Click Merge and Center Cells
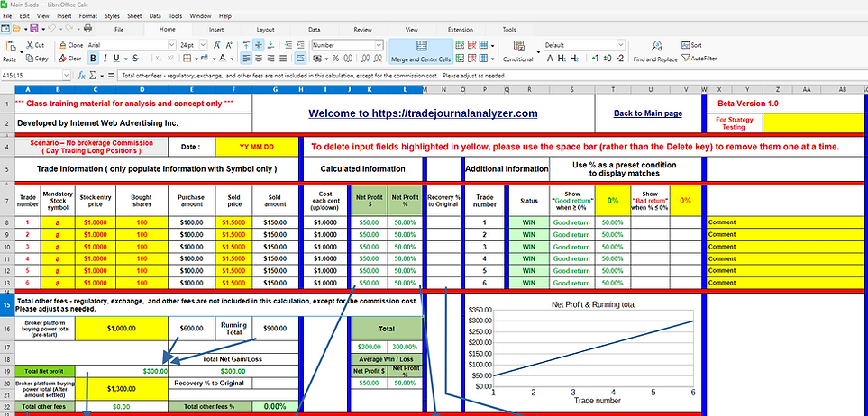The width and height of the screenshot is (868, 416). 421,51
